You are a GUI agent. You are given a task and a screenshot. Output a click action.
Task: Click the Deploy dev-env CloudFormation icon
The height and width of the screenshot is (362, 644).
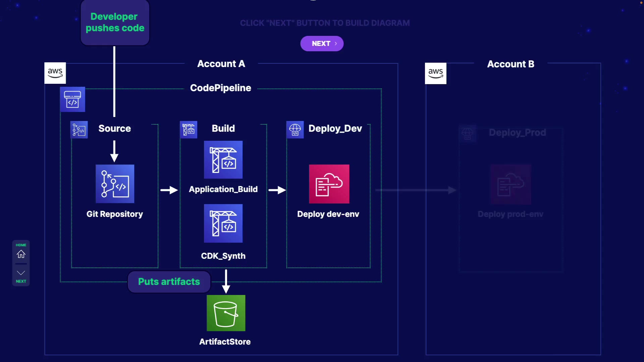pos(329,184)
